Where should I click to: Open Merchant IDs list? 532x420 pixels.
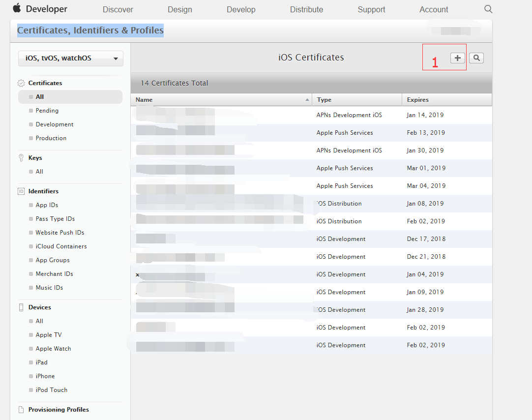[x=54, y=274]
